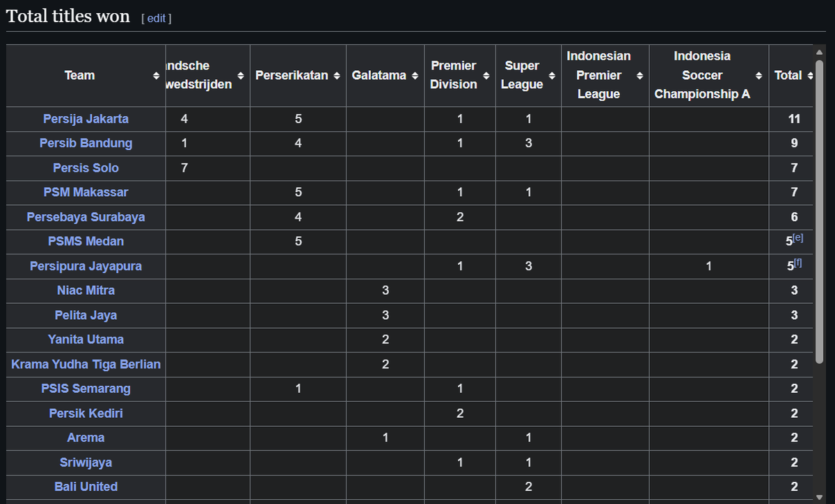
Task: Open Yanita Utama team link
Action: click(86, 339)
